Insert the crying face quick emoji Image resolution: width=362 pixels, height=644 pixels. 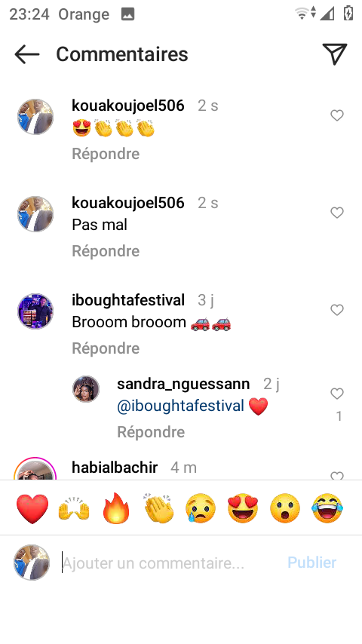click(201, 508)
